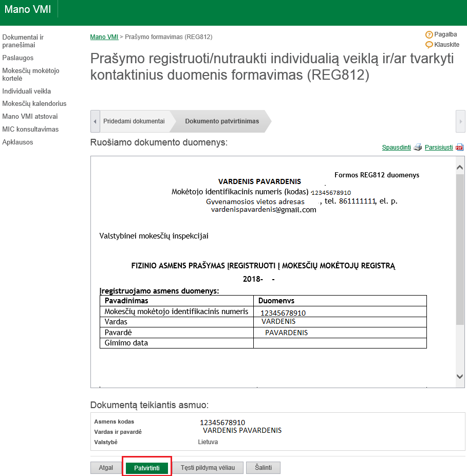467x476 pixels.
Task: Select the Dokumento patvirtinimas step
Action: 222,121
